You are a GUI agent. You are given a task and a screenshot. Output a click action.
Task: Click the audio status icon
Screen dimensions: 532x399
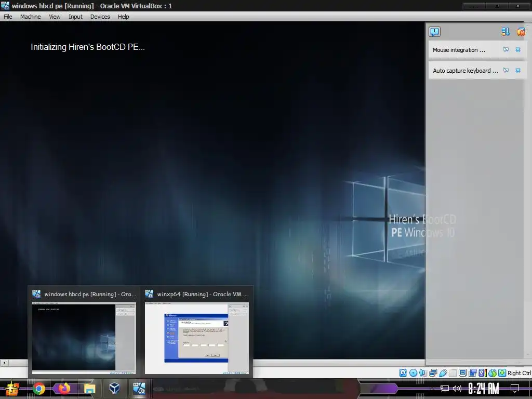[423, 373]
